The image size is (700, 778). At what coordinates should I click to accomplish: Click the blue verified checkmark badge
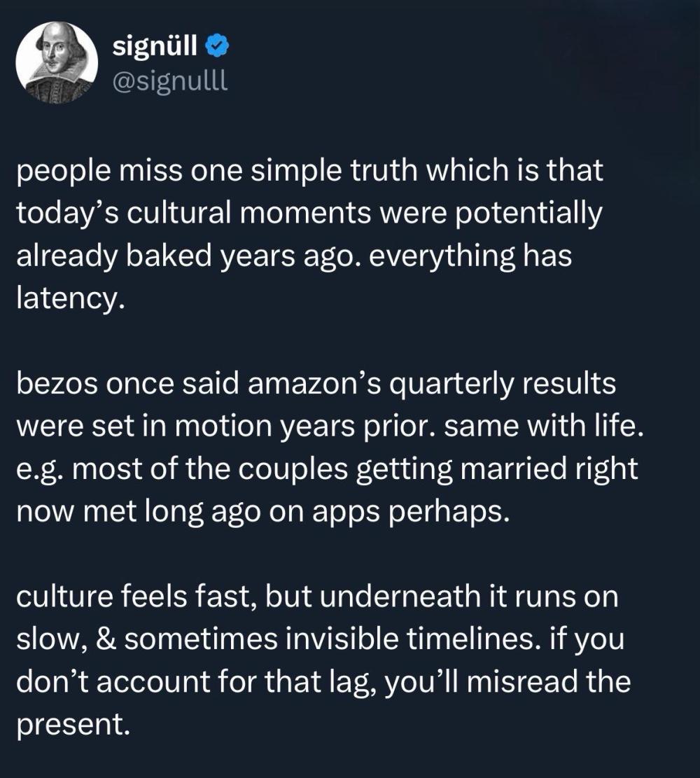(217, 46)
